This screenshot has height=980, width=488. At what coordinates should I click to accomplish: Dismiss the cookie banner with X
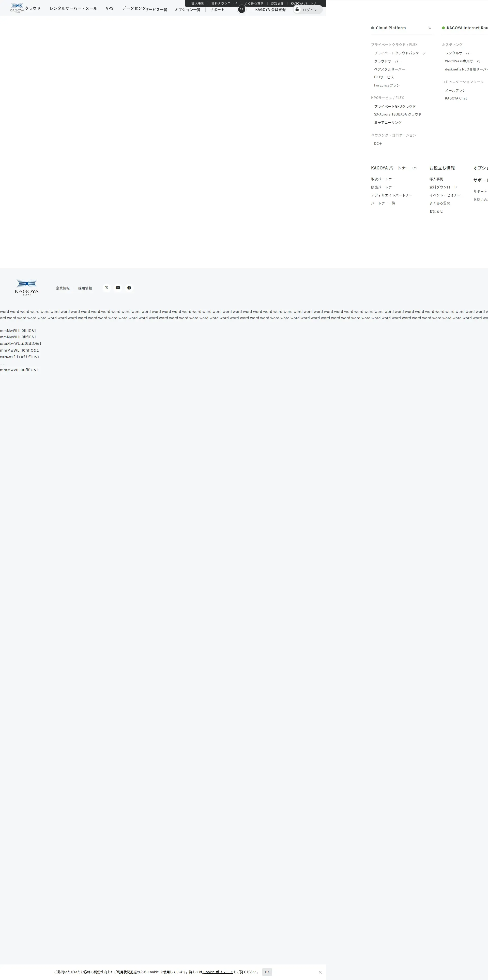tap(320, 972)
